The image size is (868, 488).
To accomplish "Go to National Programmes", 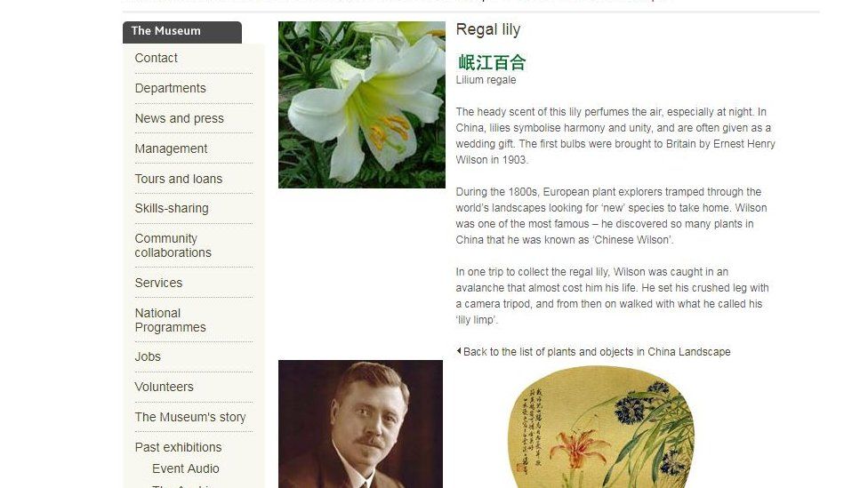I will [x=170, y=320].
